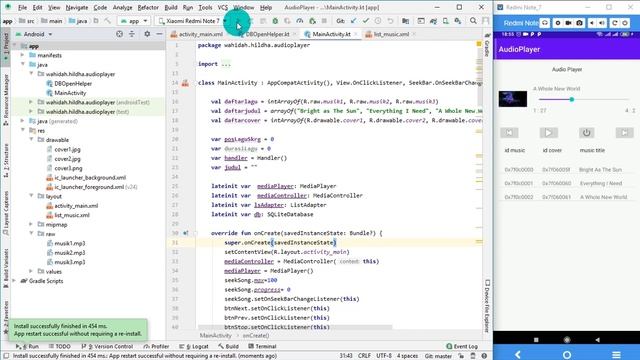Expand the manifests folder

pyautogui.click(x=22, y=55)
